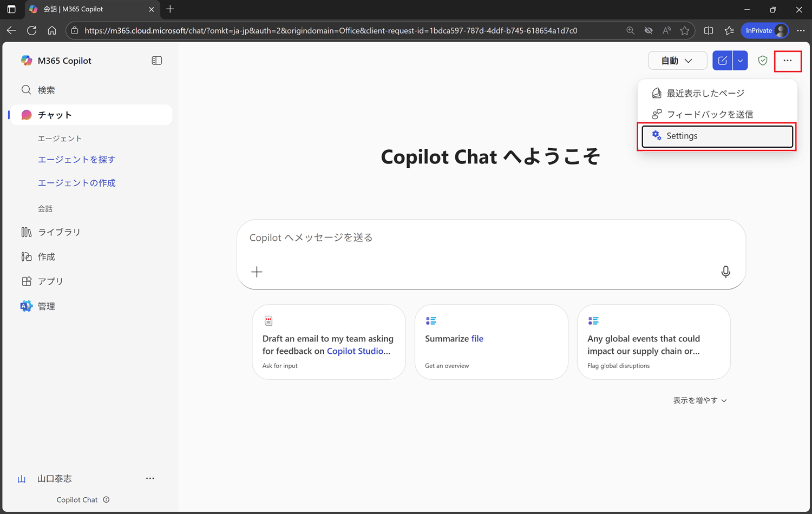Screen dimensions: 812x514
Task: Start a new chat with the compose icon
Action: pyautogui.click(x=722, y=61)
